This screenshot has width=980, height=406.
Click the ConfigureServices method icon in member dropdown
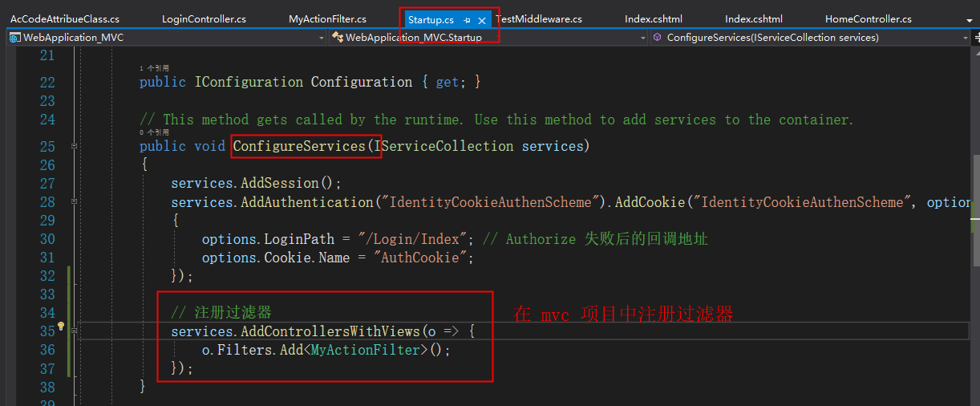(657, 38)
